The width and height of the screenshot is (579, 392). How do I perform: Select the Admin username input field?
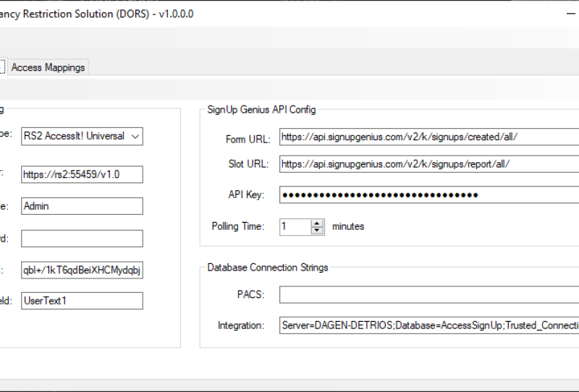[82, 206]
